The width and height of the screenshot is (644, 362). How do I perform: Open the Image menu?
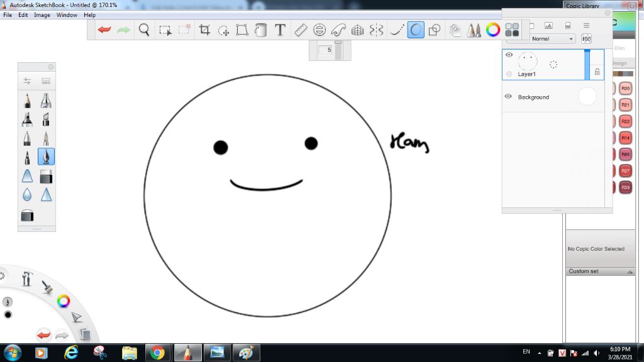tap(42, 15)
